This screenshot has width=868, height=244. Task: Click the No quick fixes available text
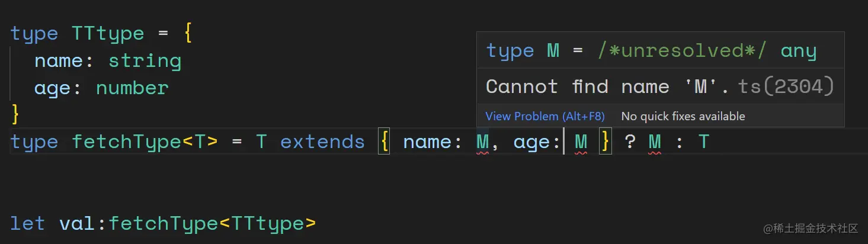click(683, 116)
